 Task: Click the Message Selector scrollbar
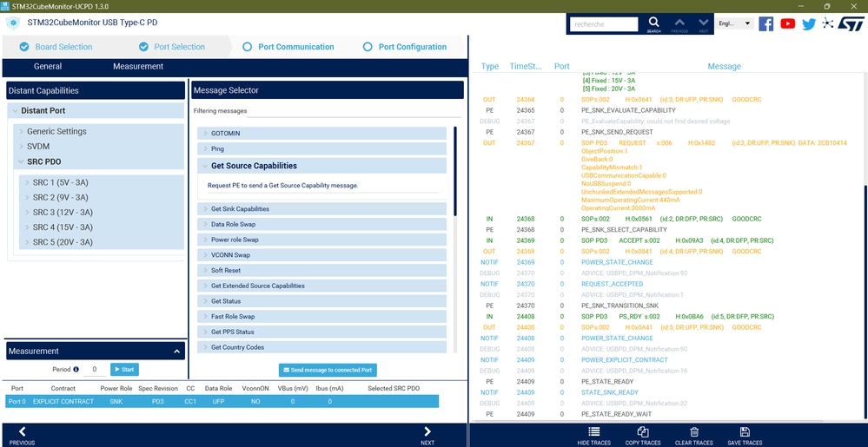coord(455,171)
